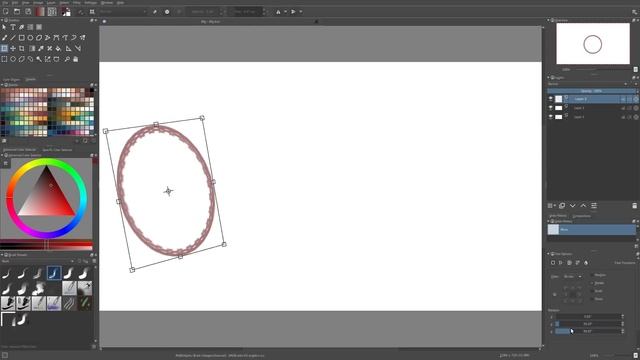Toggle visibility of the third layer
640x360 pixels.
[x=551, y=117]
